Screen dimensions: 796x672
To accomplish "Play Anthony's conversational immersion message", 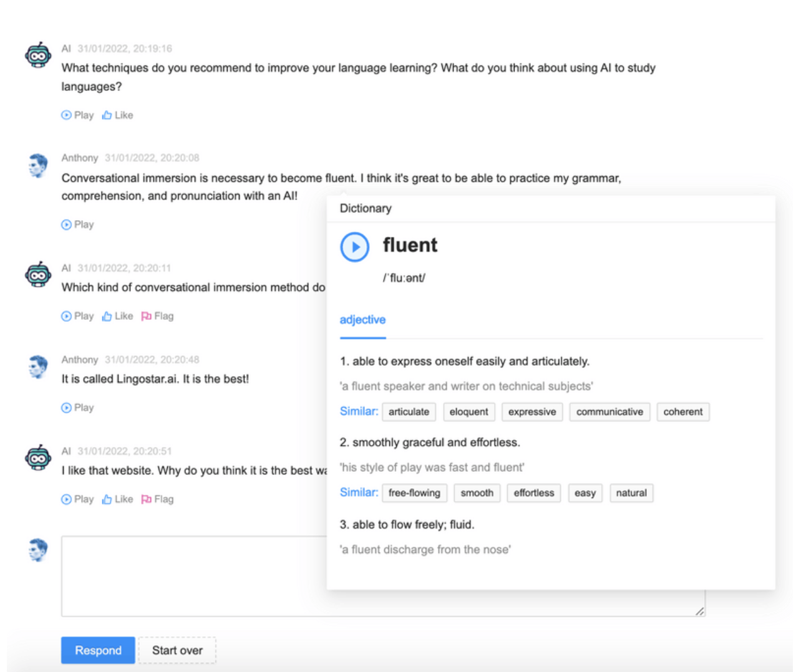I will 77,224.
